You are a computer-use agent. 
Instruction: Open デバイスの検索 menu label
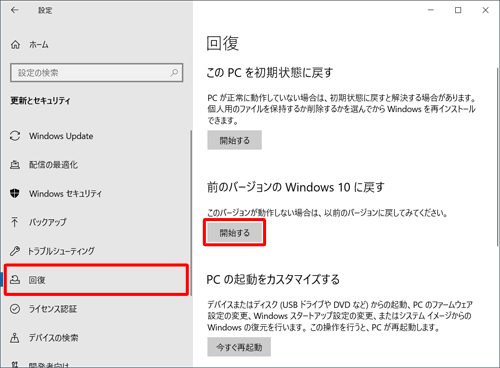coord(53,338)
